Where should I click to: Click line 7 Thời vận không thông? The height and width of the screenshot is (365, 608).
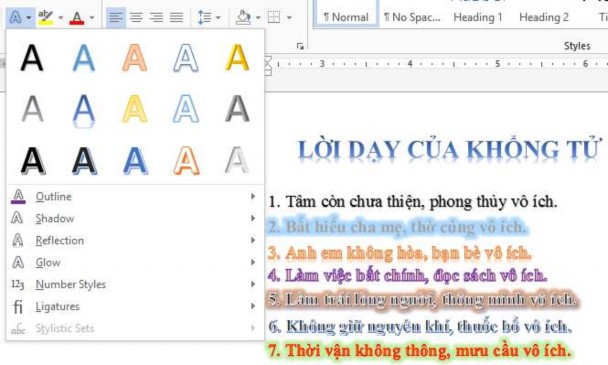point(420,351)
